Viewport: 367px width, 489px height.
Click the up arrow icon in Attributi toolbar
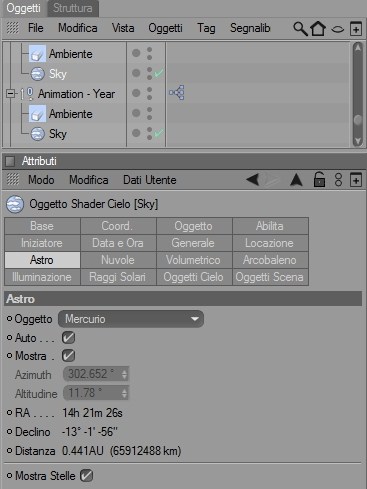point(296,180)
